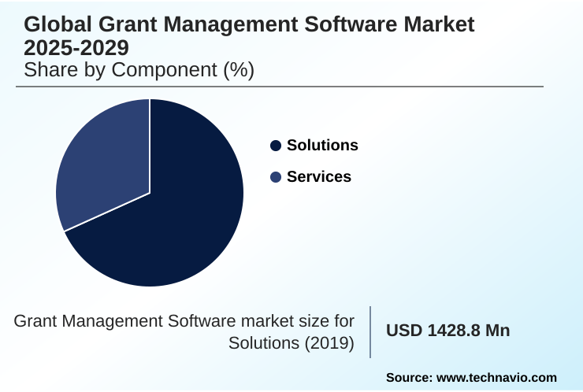
Task: Click the 'Share by Component (%)' subtitle
Action: [139, 70]
